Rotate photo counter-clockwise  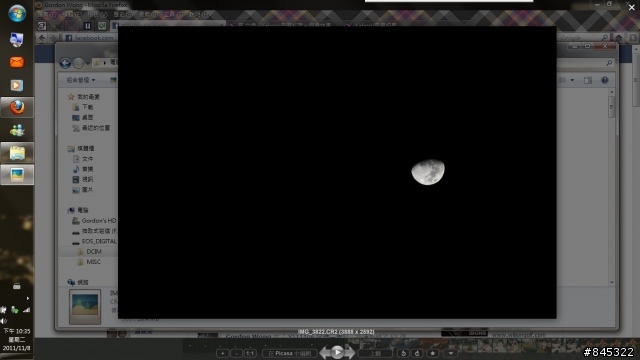click(403, 353)
